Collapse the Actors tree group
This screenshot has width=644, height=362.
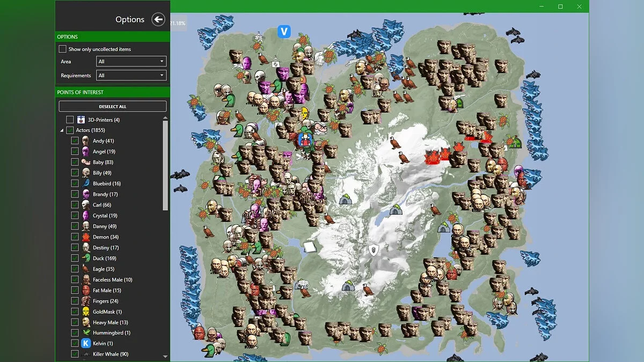point(61,130)
